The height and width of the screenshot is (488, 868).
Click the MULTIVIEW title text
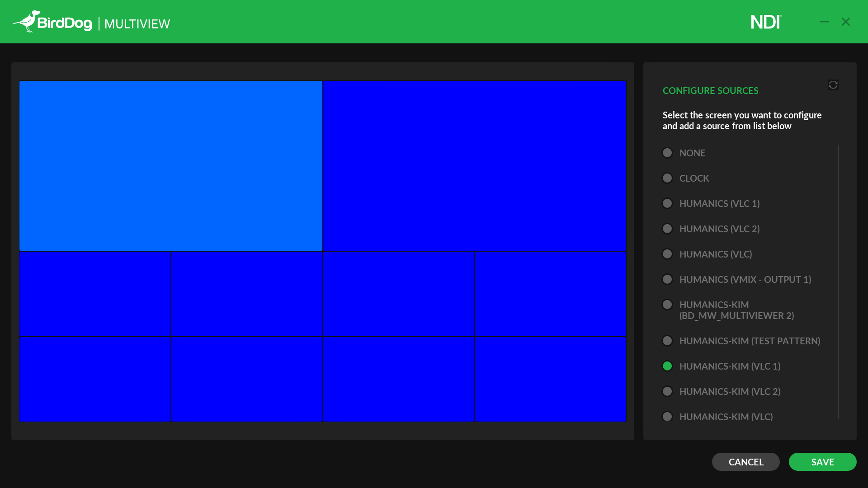137,24
